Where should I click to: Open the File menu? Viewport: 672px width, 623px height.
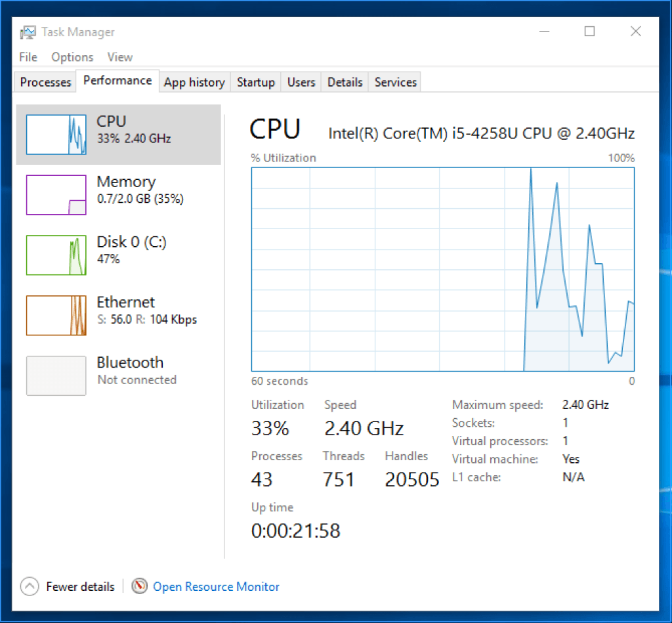pos(28,57)
